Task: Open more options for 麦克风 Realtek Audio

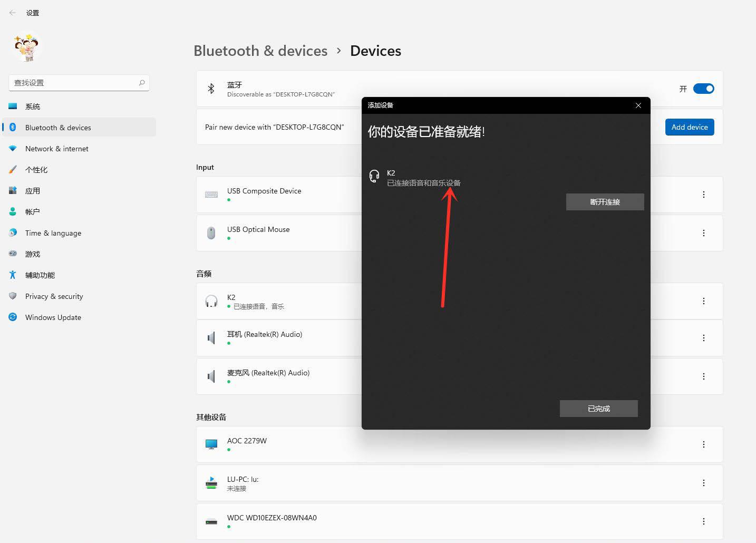Action: point(703,376)
